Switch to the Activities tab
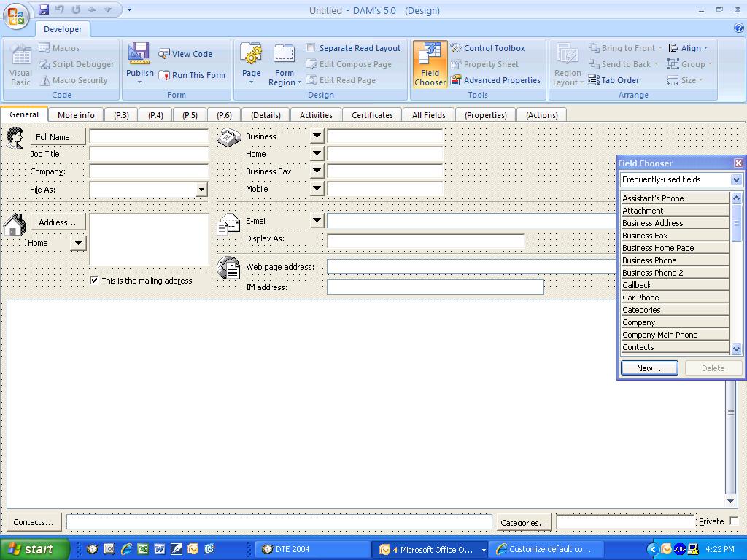Image resolution: width=747 pixels, height=560 pixels. 316,115
